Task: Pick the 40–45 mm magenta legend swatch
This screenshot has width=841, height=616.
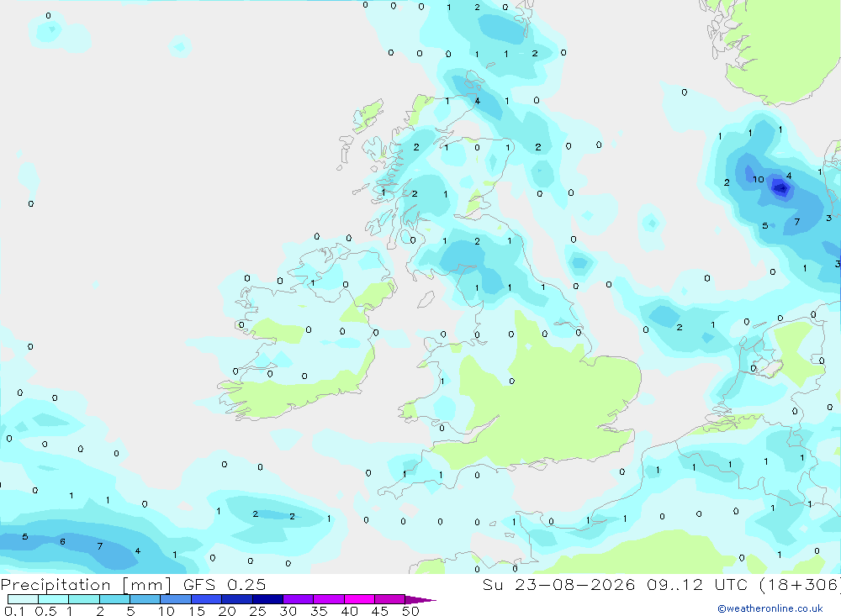Action: point(359,599)
